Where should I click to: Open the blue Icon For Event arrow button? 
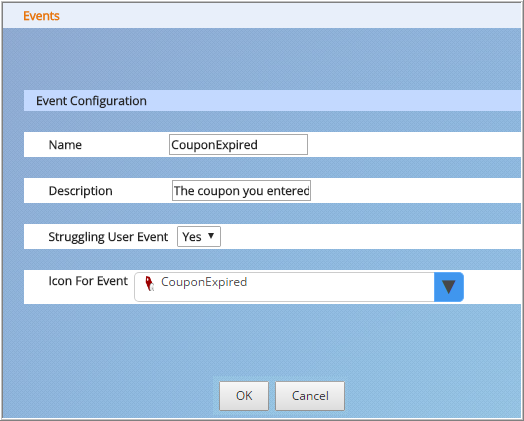click(x=448, y=287)
